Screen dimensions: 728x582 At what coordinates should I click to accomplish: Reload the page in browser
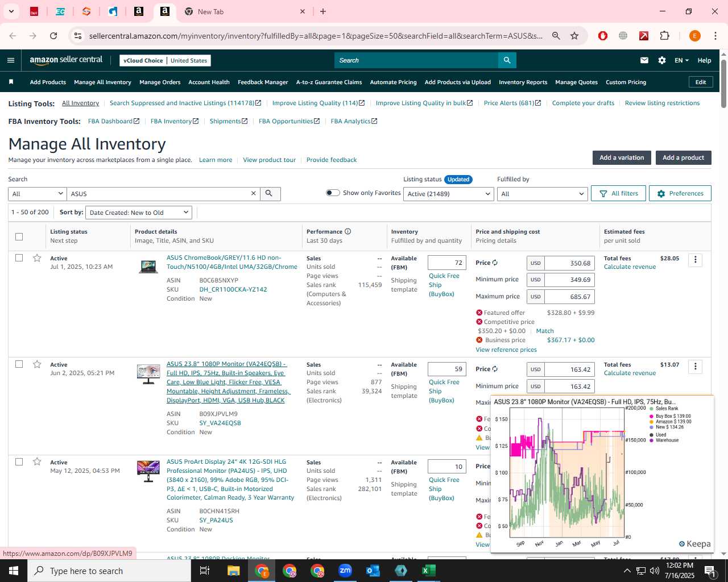[53, 36]
